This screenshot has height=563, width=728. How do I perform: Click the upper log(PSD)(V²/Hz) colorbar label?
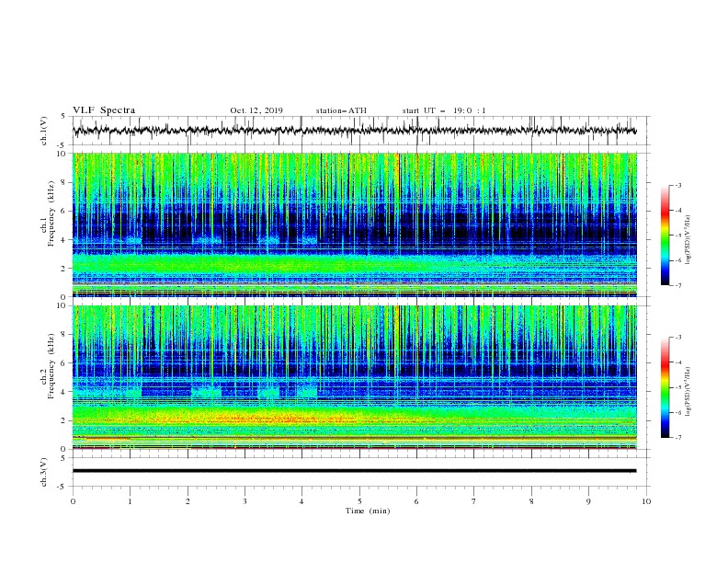(688, 240)
